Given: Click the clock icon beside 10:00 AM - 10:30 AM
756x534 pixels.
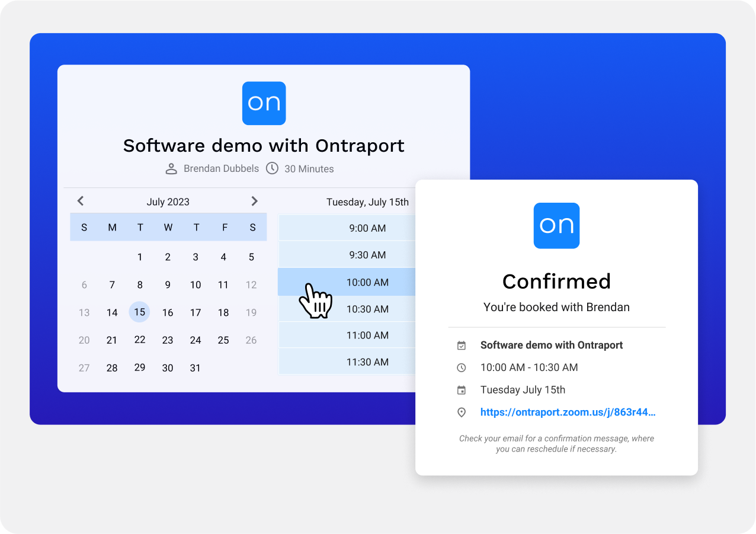Looking at the screenshot, I should point(462,368).
